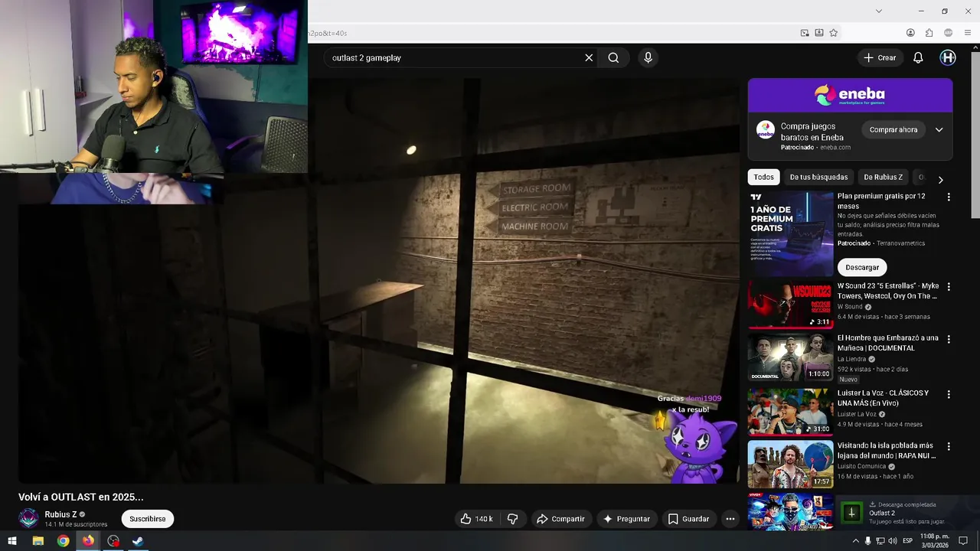Click the Crear button
Screen dimensions: 980x551
tap(880, 57)
